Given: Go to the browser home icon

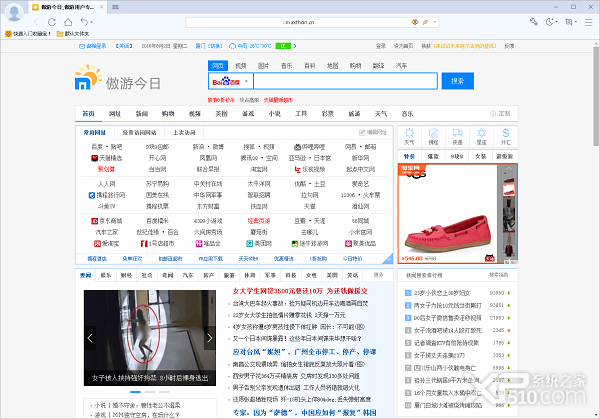Looking at the screenshot, I should (68, 22).
